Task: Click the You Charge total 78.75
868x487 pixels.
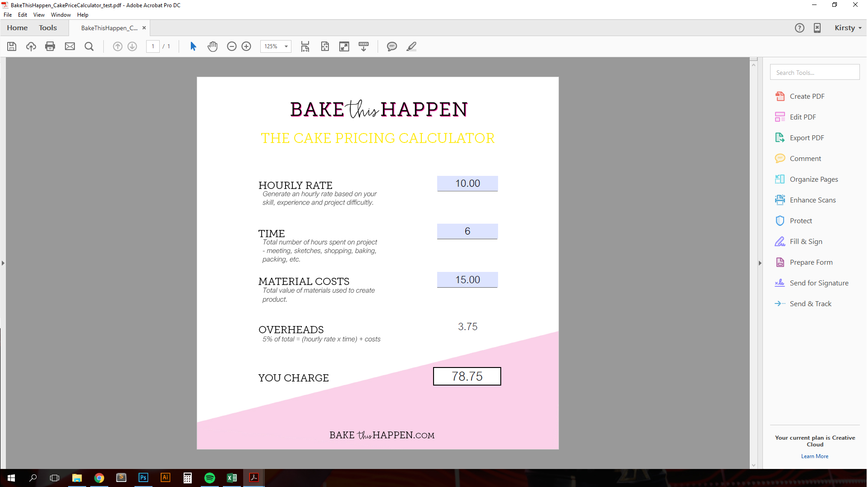Action: (x=467, y=376)
